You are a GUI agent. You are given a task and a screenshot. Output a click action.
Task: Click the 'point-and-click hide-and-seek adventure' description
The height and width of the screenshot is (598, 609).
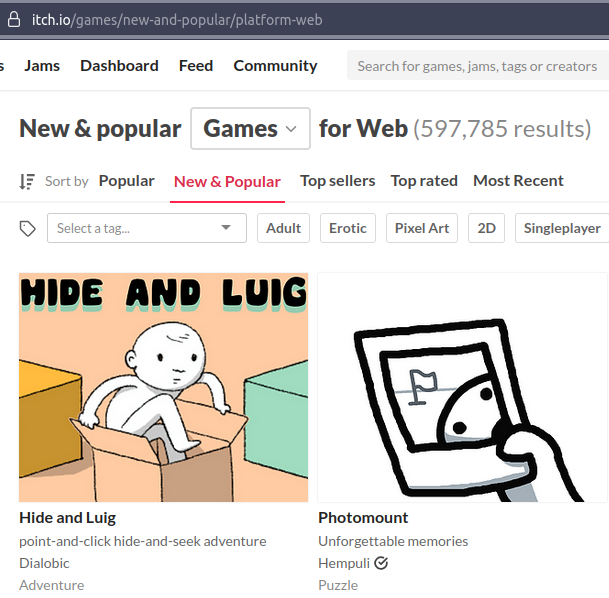(143, 541)
